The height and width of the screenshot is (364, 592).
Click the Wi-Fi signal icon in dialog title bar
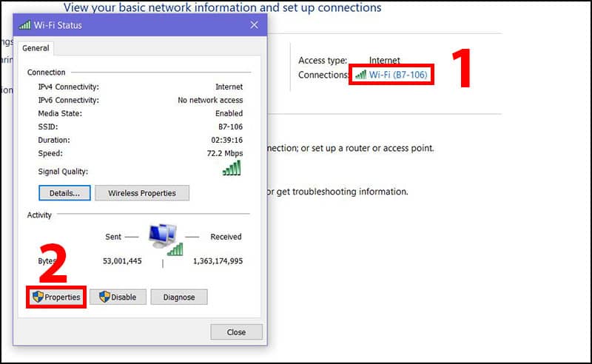(24, 25)
